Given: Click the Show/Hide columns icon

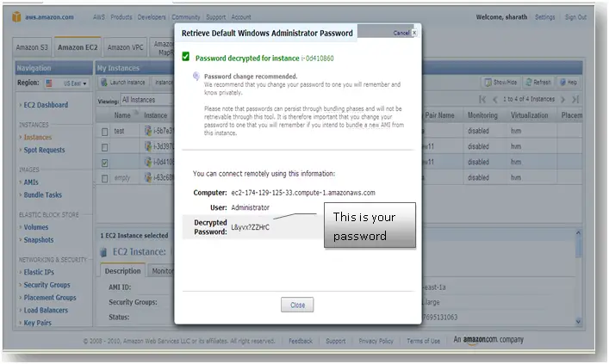Looking at the screenshot, I should pyautogui.click(x=488, y=83).
